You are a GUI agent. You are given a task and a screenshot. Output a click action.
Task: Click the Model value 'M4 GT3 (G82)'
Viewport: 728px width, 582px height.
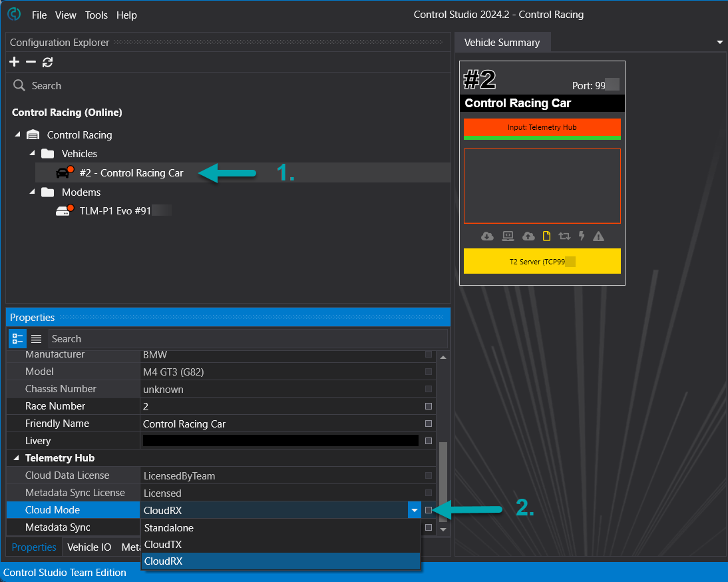(x=173, y=372)
